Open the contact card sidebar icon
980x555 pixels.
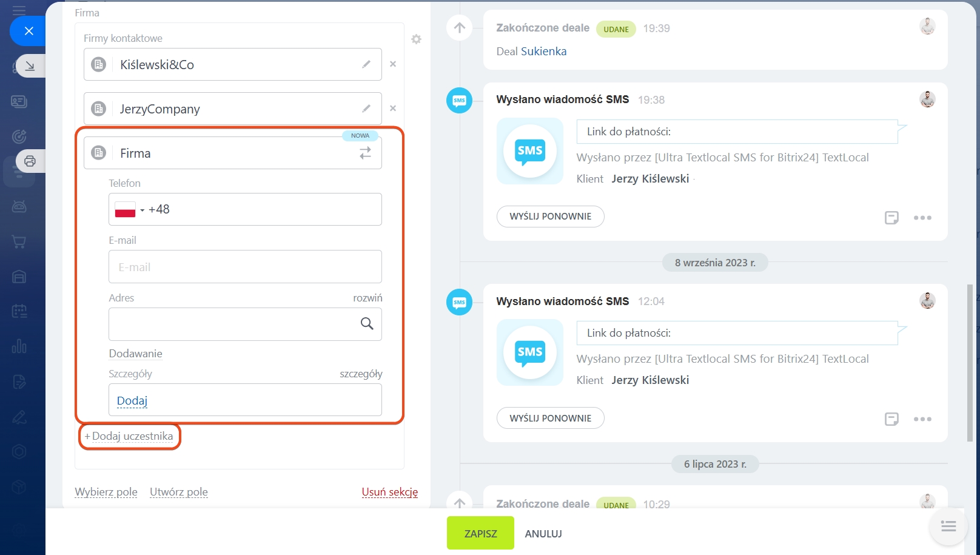pos(19,101)
